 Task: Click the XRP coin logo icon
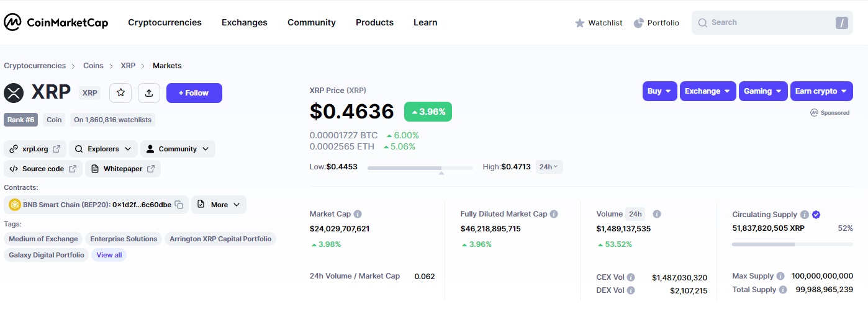coord(14,93)
